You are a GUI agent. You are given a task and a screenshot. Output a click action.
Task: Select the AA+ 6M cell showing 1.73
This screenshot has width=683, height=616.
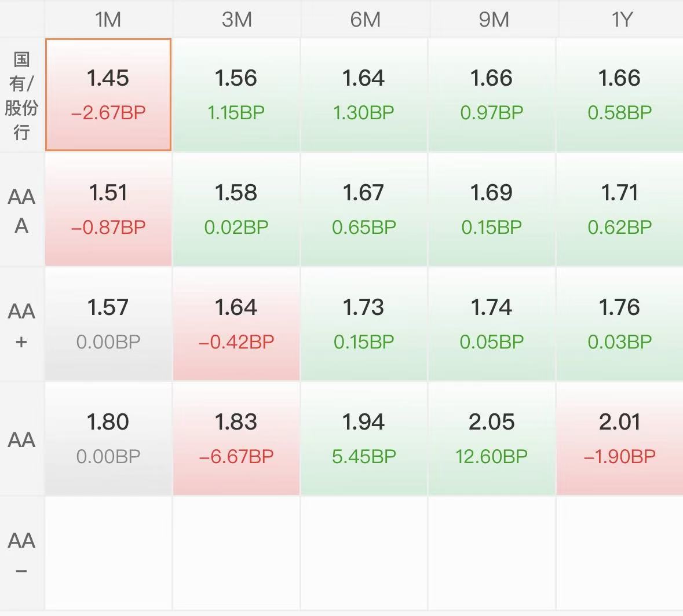click(364, 324)
